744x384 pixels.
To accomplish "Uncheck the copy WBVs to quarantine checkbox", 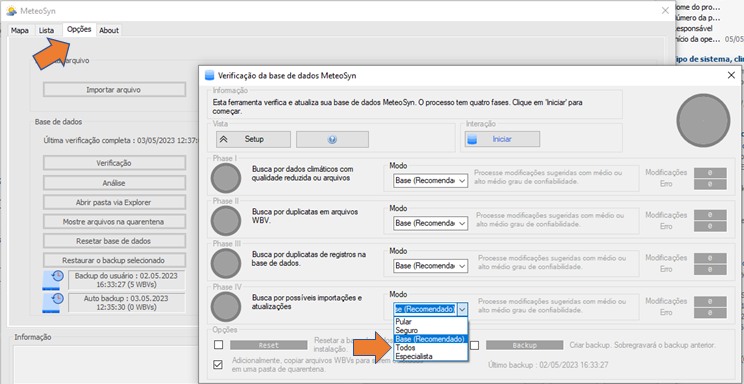I will [x=218, y=365].
